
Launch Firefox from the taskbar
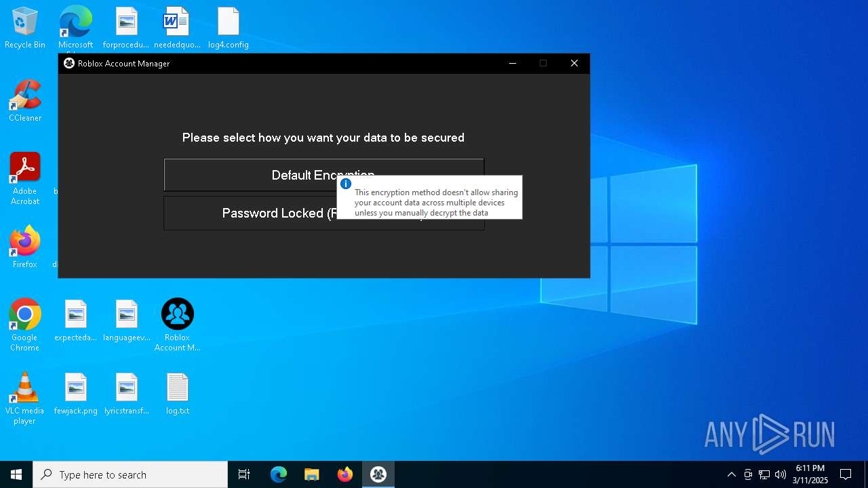pyautogui.click(x=344, y=474)
